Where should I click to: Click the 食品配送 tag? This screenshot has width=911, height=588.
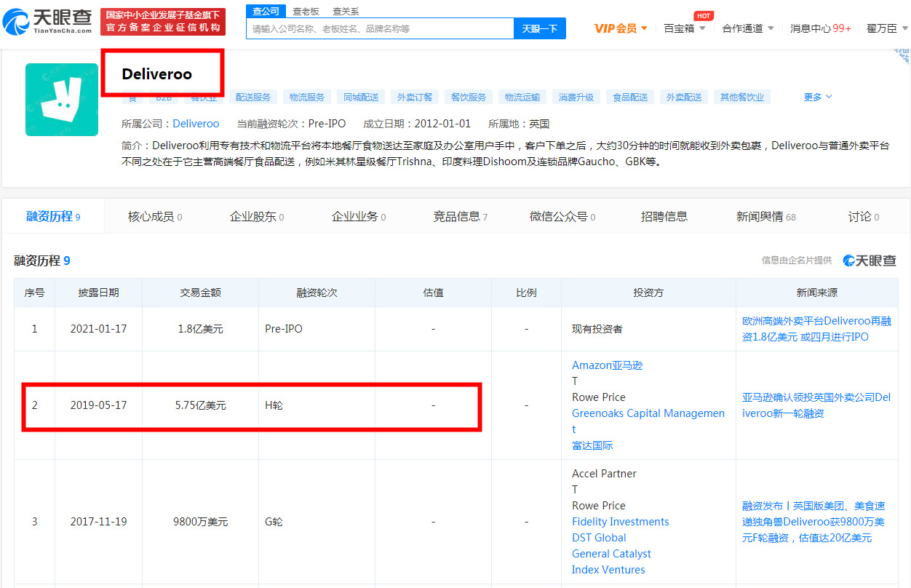tap(630, 97)
